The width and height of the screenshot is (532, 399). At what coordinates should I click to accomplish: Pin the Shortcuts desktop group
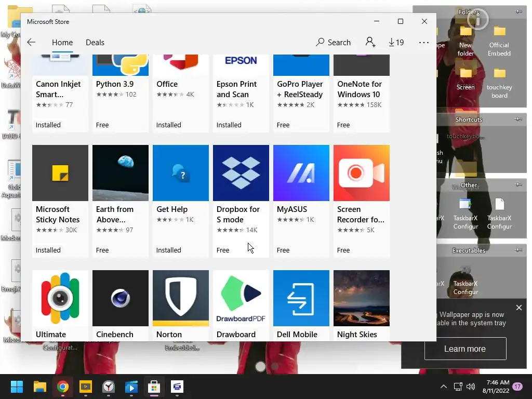518,119
